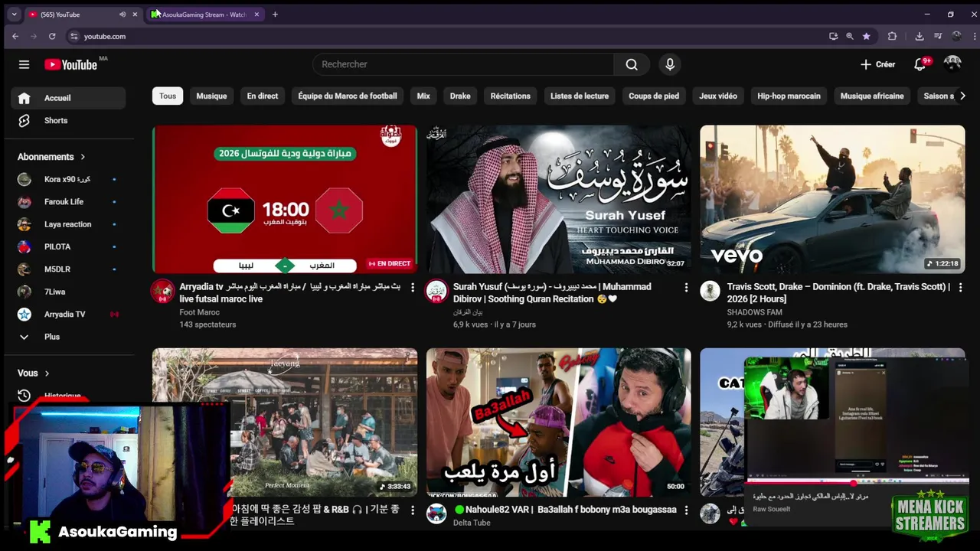Go to the YouTube logo home
980x551 pixels.
[71, 65]
